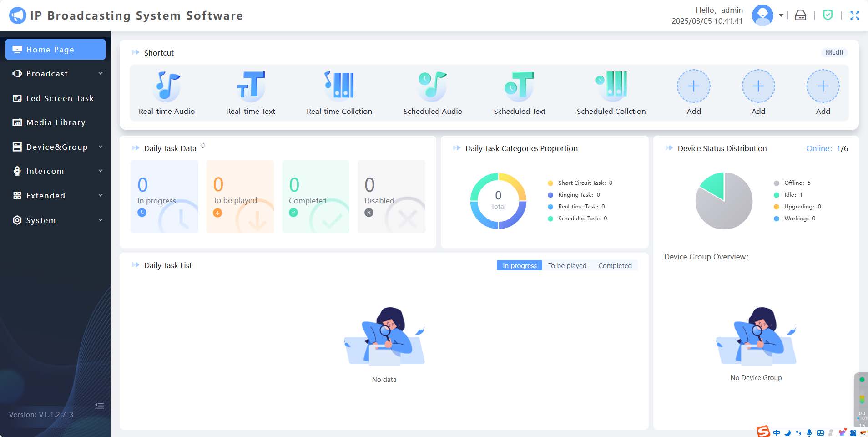Collapse the sidebar menu icon
The width and height of the screenshot is (868, 437).
pos(100,405)
